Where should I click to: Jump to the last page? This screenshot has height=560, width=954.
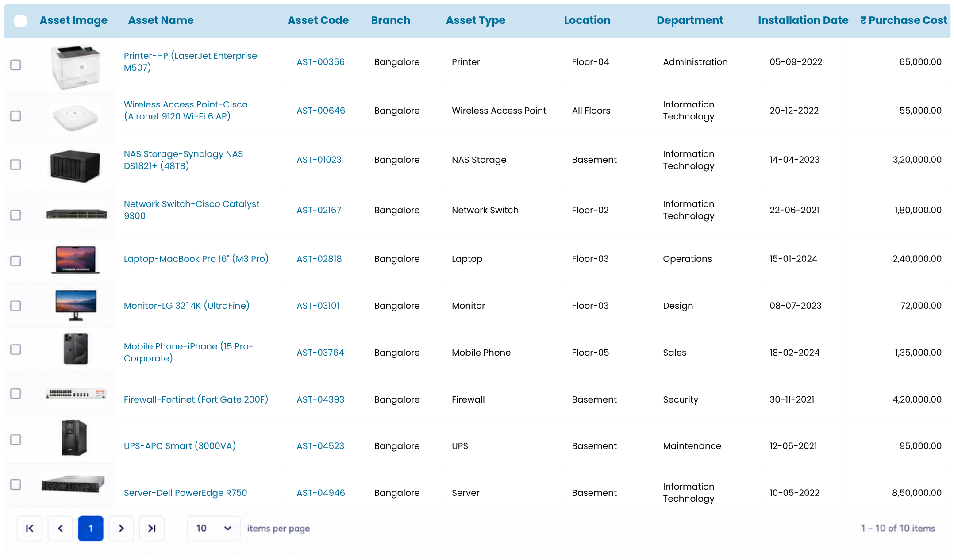(152, 528)
